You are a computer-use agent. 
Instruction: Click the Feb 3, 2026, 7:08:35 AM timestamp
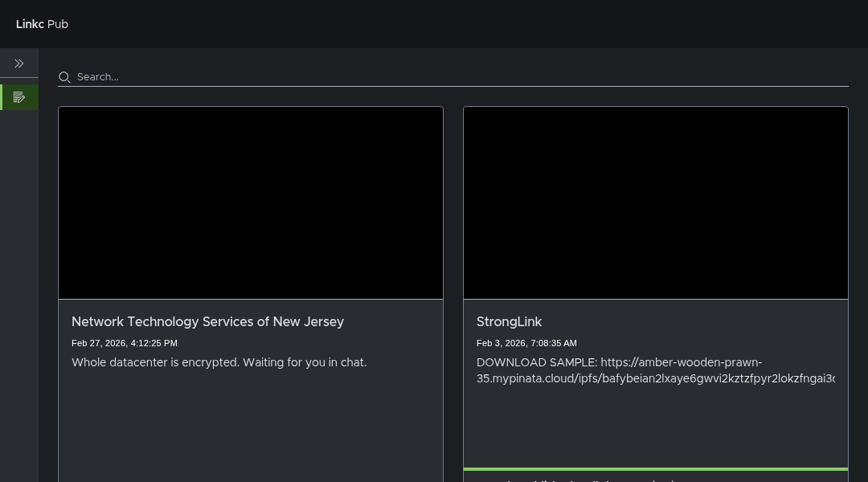point(526,343)
